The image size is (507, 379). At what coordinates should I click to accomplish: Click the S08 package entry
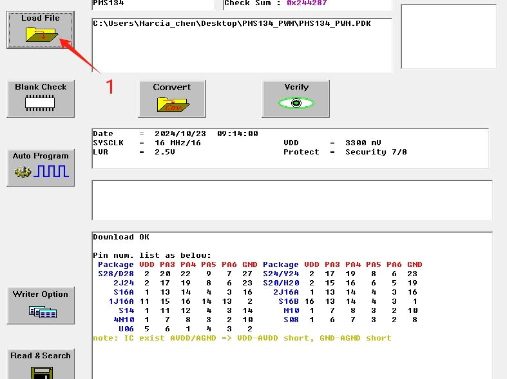tap(291, 320)
